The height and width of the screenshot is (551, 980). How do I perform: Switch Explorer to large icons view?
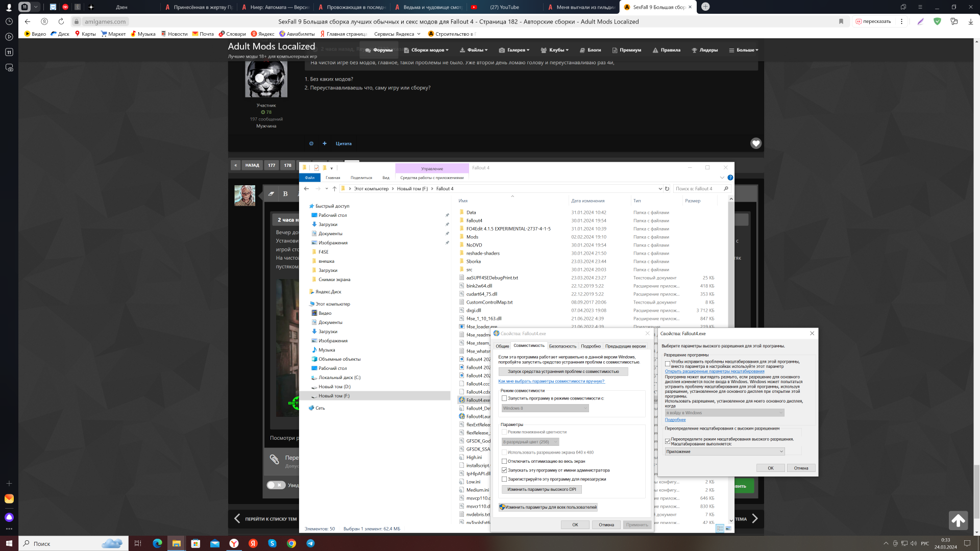pos(728,529)
